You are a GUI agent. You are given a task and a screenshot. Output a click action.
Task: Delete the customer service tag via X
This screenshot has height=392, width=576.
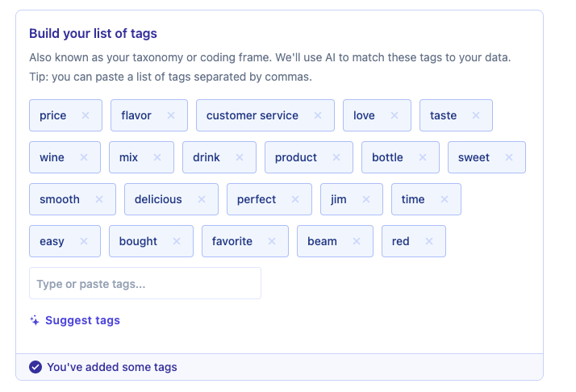(x=318, y=115)
